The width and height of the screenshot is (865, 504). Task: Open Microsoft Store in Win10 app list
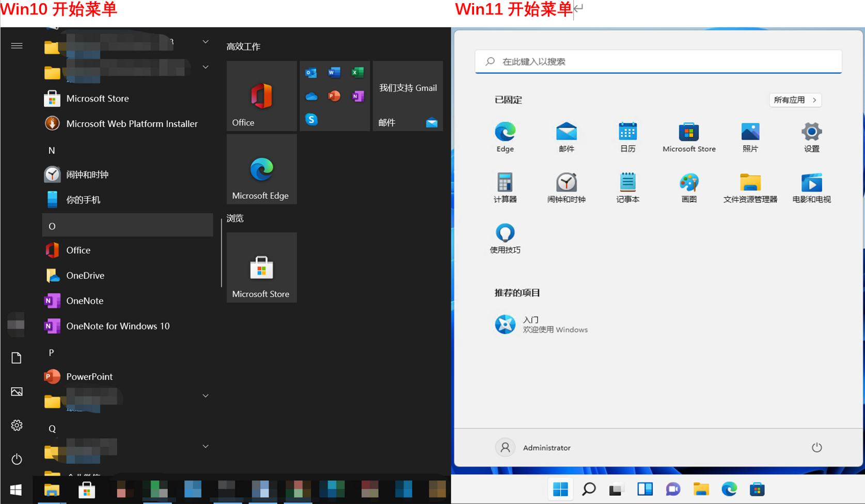click(x=128, y=98)
